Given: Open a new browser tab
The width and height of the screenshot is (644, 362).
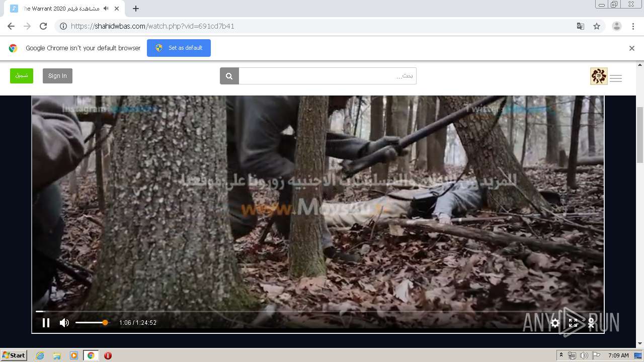Looking at the screenshot, I should click(136, 9).
